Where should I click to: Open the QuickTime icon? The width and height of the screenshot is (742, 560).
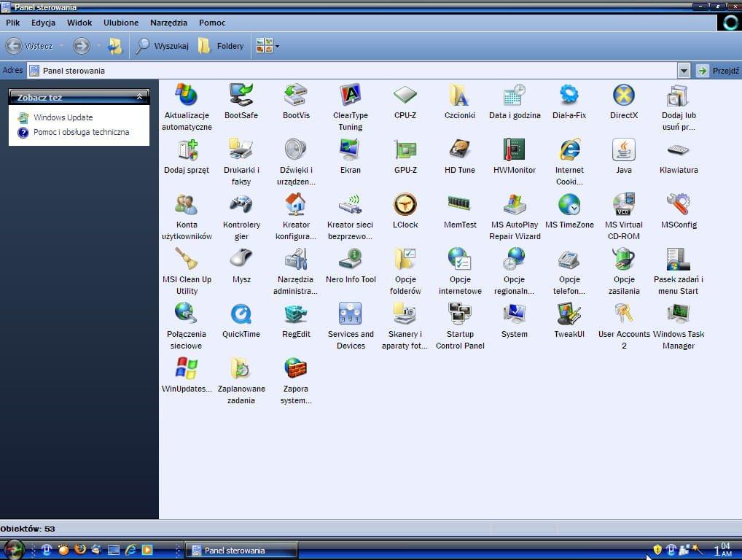(241, 320)
